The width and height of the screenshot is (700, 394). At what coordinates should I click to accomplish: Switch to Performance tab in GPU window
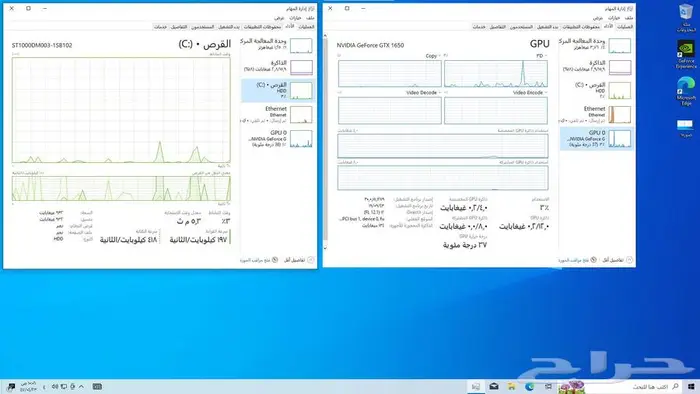[608, 27]
